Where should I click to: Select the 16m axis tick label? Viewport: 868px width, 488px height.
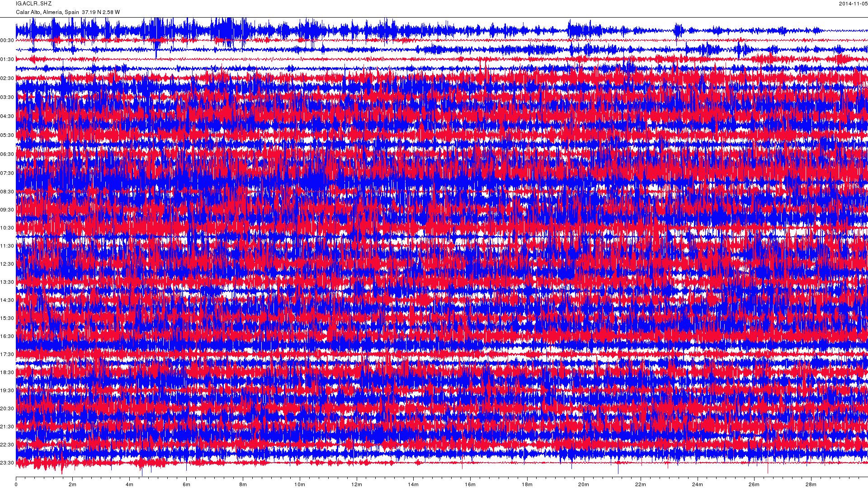470,485
